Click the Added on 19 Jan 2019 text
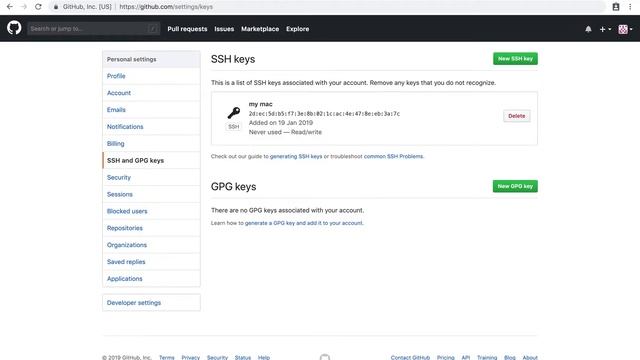The width and height of the screenshot is (640, 360). tap(281, 123)
